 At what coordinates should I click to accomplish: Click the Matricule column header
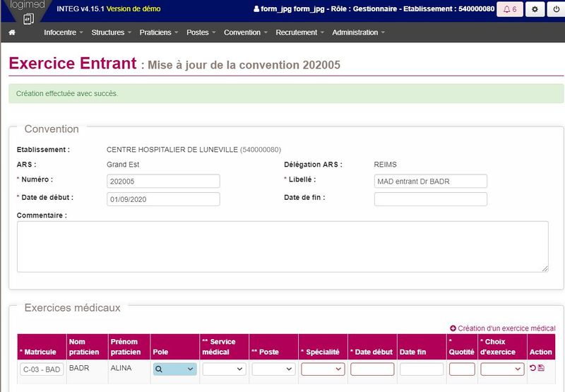(x=42, y=347)
